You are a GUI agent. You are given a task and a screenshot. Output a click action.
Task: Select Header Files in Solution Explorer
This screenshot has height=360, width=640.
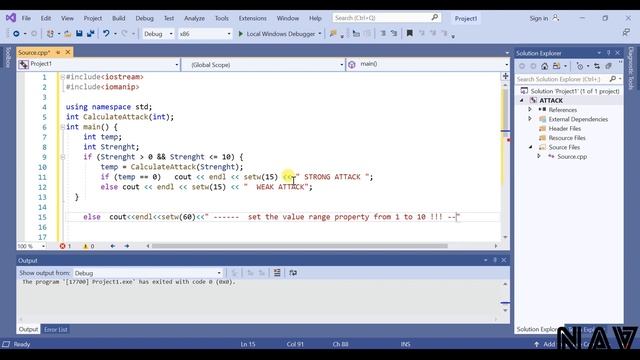564,128
